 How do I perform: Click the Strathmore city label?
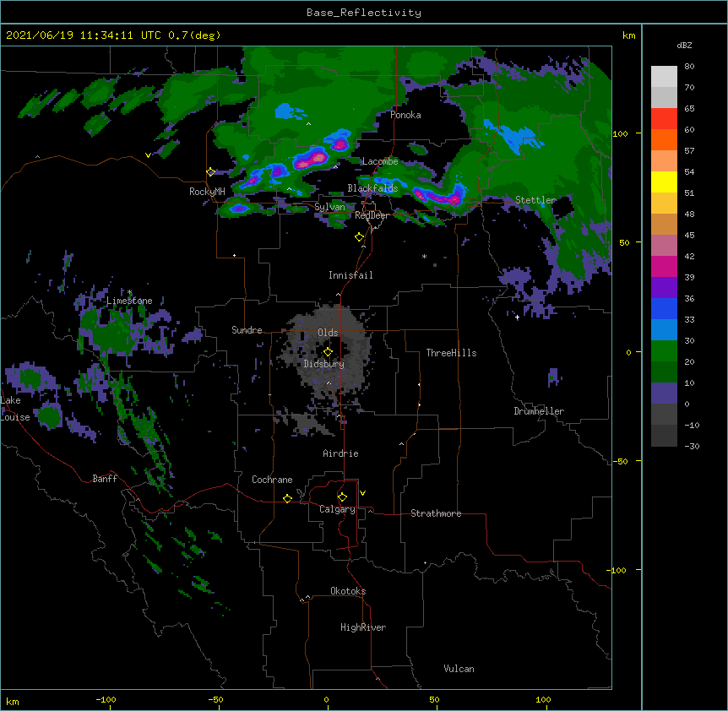[436, 513]
